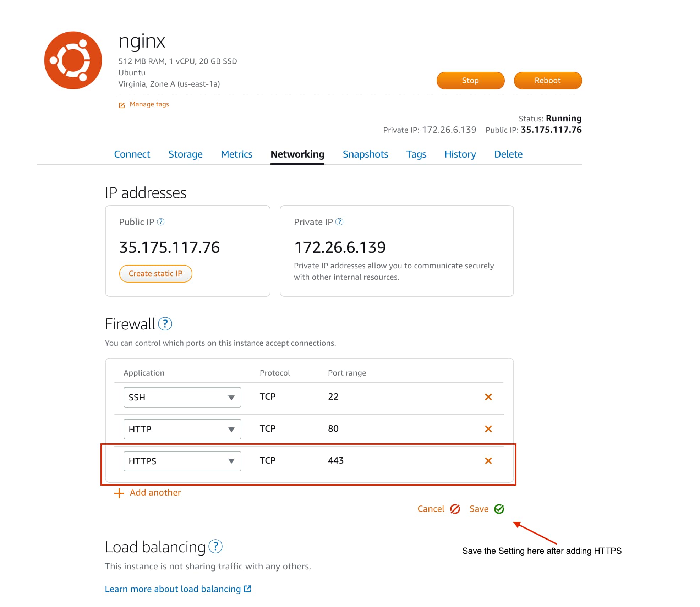Screen dimensions: 700x607
Task: Click the port value 443
Action: pyautogui.click(x=335, y=460)
